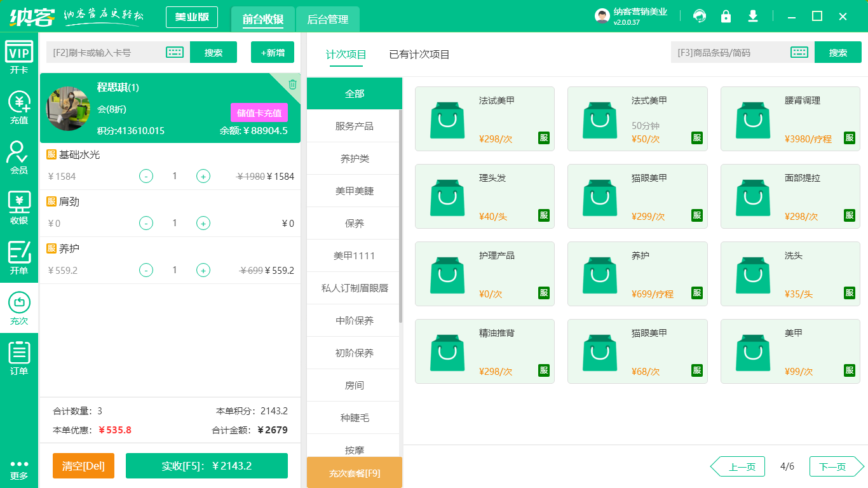Click category list vertical scrollbar
868x488 pixels.
pos(400,216)
